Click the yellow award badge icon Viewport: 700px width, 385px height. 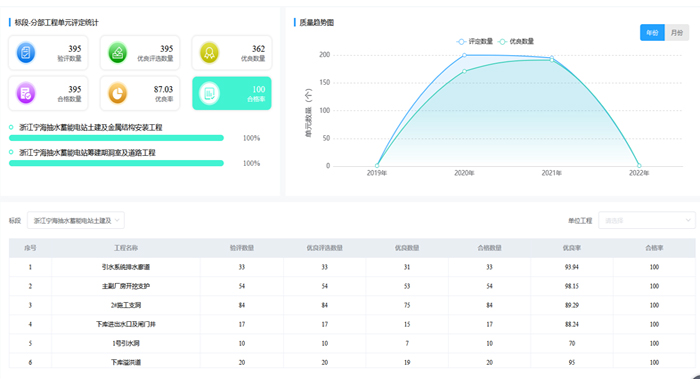[209, 53]
